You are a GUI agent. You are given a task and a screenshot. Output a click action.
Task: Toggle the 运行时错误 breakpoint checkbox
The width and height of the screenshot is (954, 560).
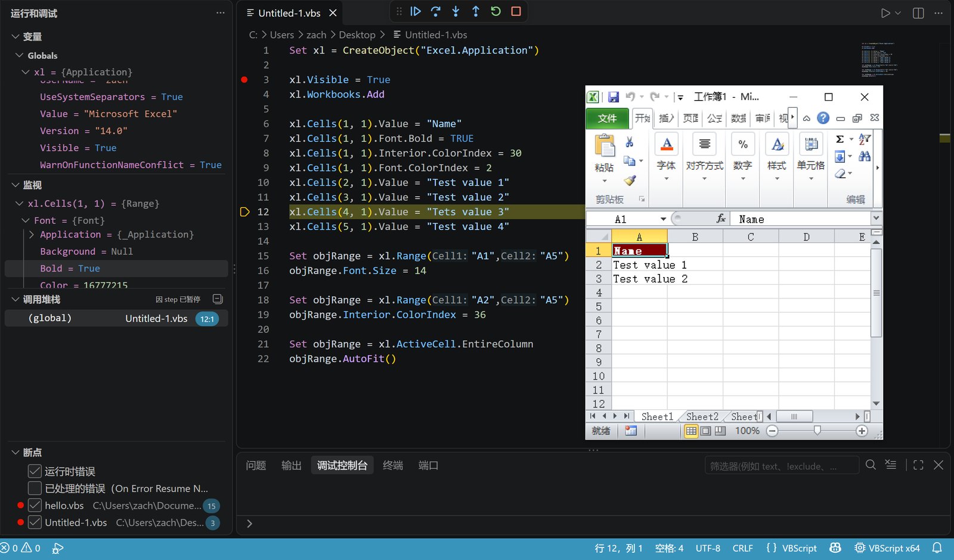[x=35, y=471]
